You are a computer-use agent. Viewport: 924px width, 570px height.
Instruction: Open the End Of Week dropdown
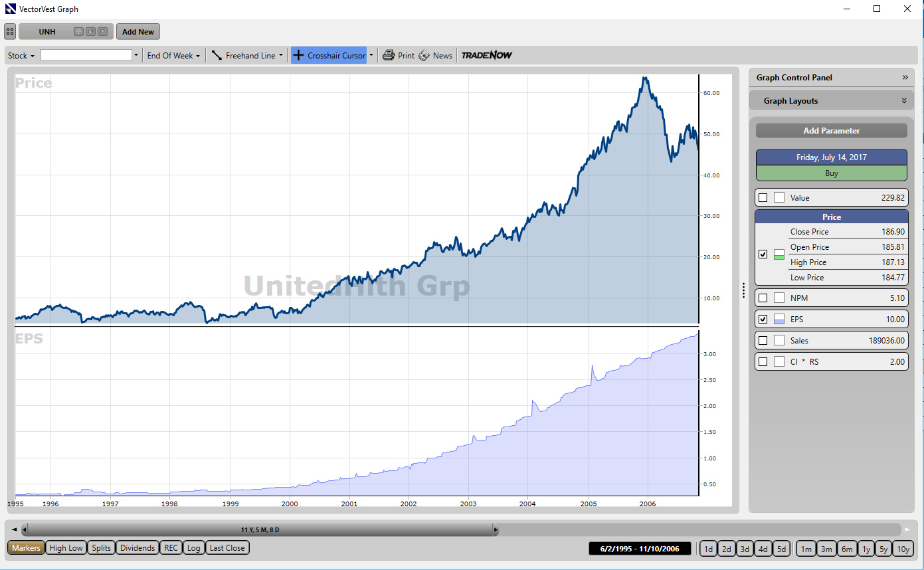[x=173, y=56]
